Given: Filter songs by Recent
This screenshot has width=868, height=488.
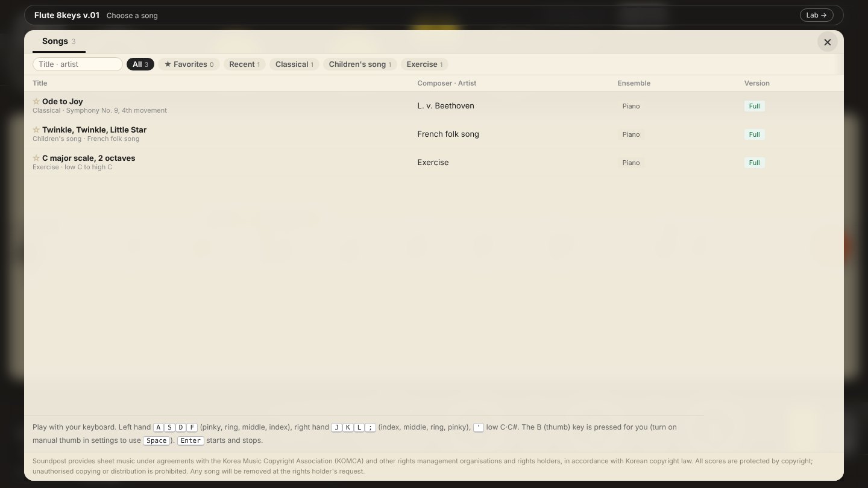Looking at the screenshot, I should coord(245,64).
